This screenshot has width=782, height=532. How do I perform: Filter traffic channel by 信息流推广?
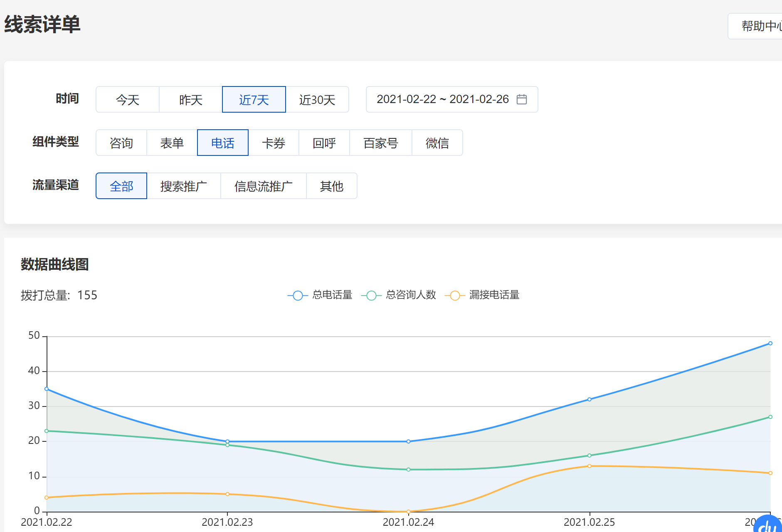click(264, 186)
